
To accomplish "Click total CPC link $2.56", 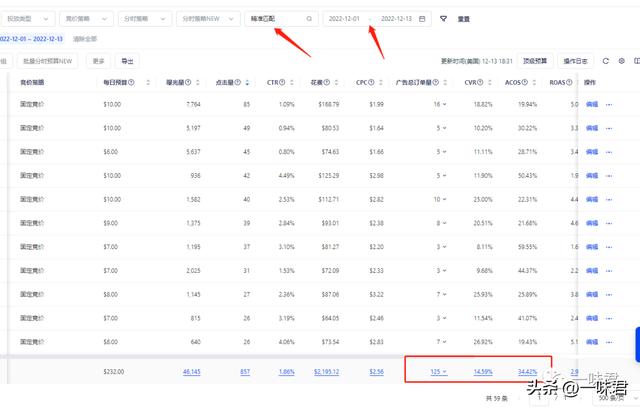I will (x=376, y=372).
